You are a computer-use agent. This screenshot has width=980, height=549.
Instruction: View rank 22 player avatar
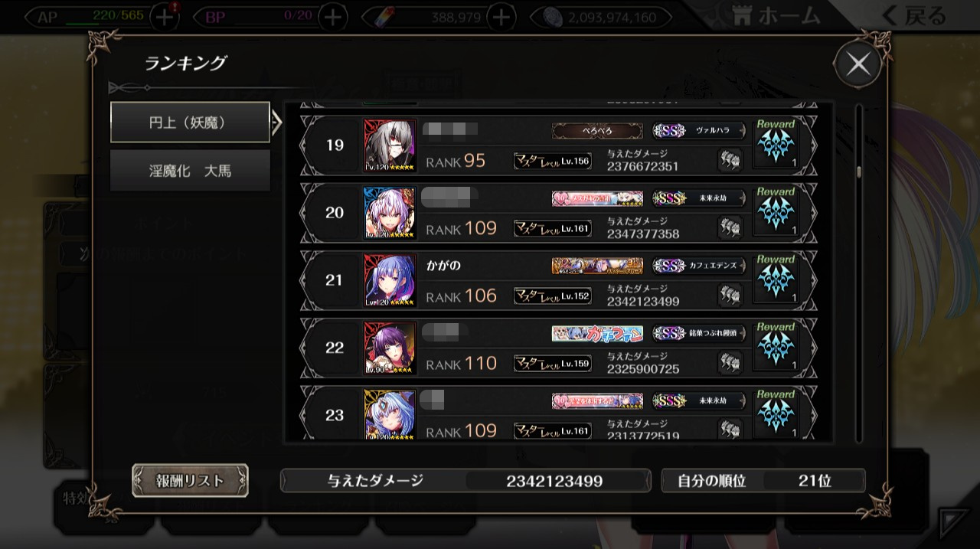coord(390,348)
